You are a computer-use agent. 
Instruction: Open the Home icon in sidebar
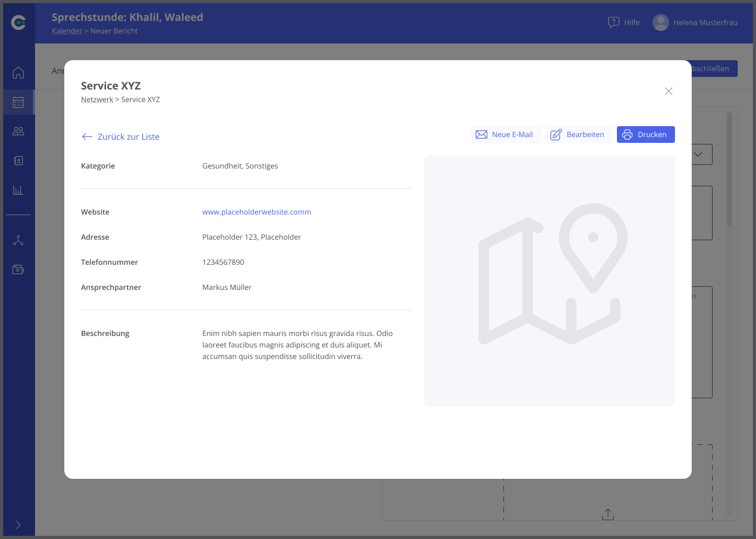(18, 73)
